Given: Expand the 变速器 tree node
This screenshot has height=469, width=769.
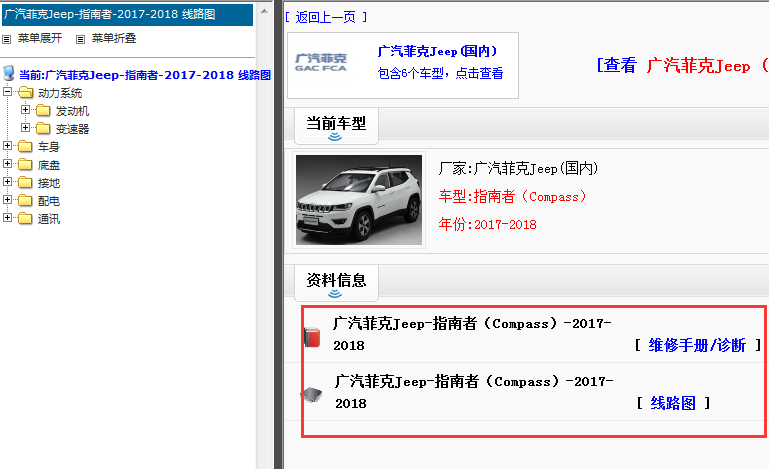Looking at the screenshot, I should click(x=26, y=128).
